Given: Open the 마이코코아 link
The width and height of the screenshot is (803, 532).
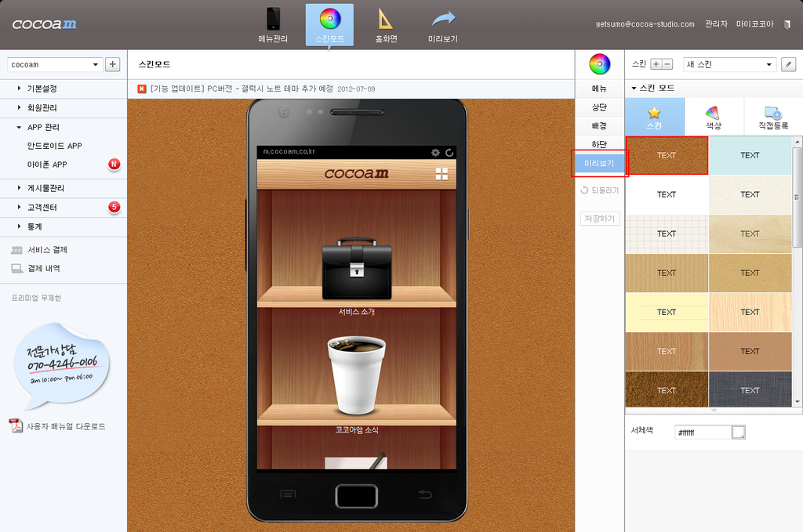Looking at the screenshot, I should [x=755, y=24].
